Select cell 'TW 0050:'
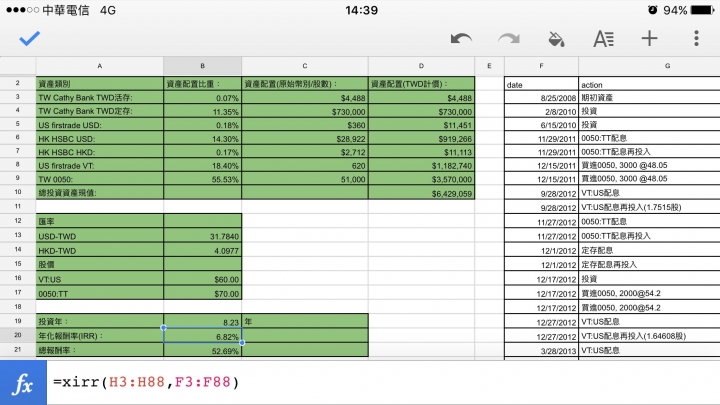The image size is (720, 405). 100,179
